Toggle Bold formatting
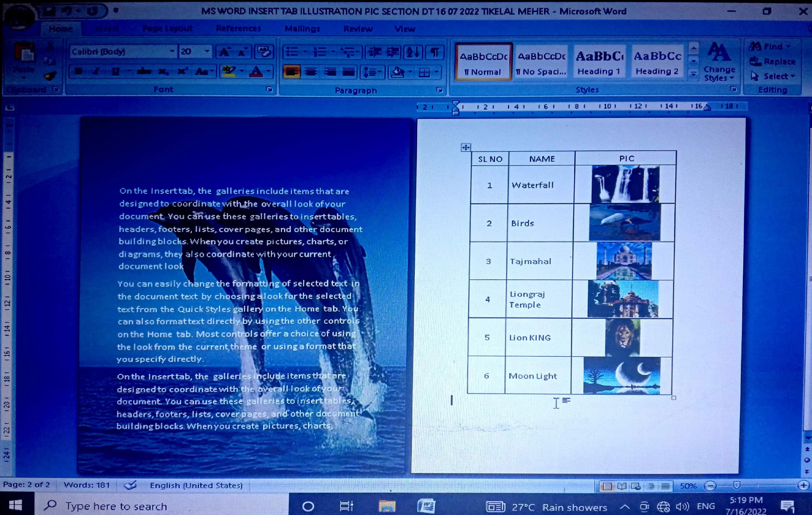The image size is (812, 515). 78,72
